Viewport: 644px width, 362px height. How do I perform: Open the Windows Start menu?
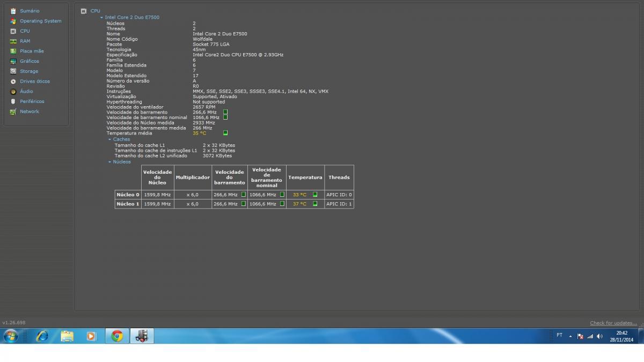[11, 336]
